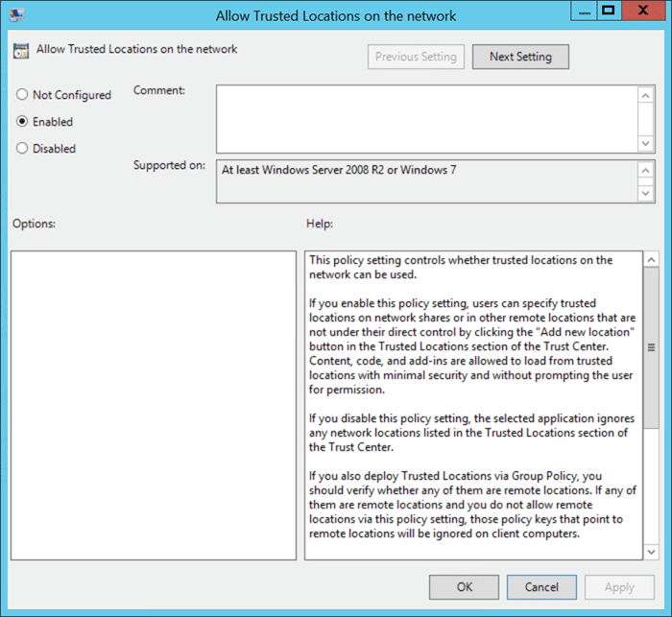Click the Help pane scroll up arrow
The image size is (672, 617).
coord(652,260)
